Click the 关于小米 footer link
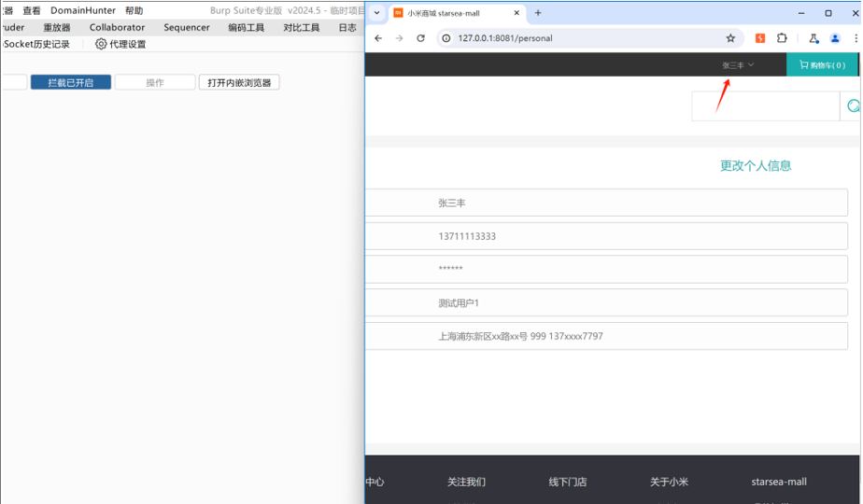This screenshot has width=863, height=504. click(x=669, y=482)
